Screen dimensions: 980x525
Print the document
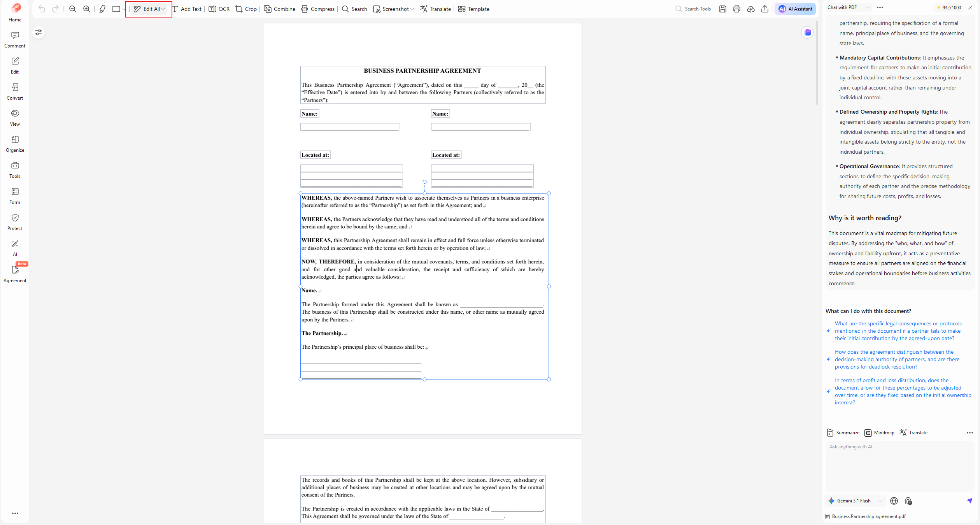click(x=736, y=9)
